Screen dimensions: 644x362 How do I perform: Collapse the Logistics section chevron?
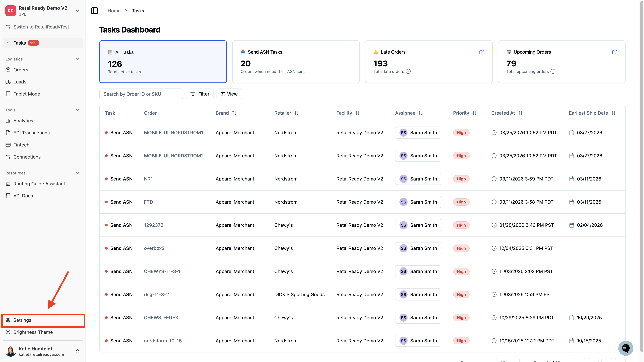point(77,59)
